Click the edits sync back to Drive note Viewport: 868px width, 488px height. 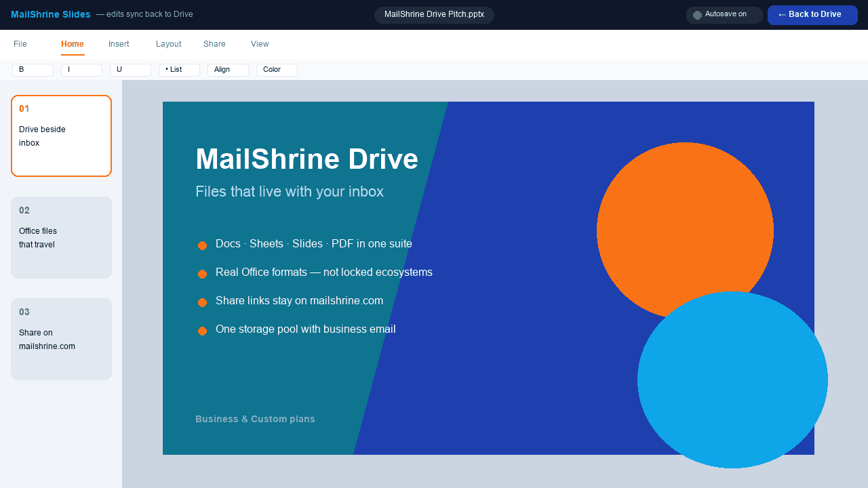[x=144, y=15]
